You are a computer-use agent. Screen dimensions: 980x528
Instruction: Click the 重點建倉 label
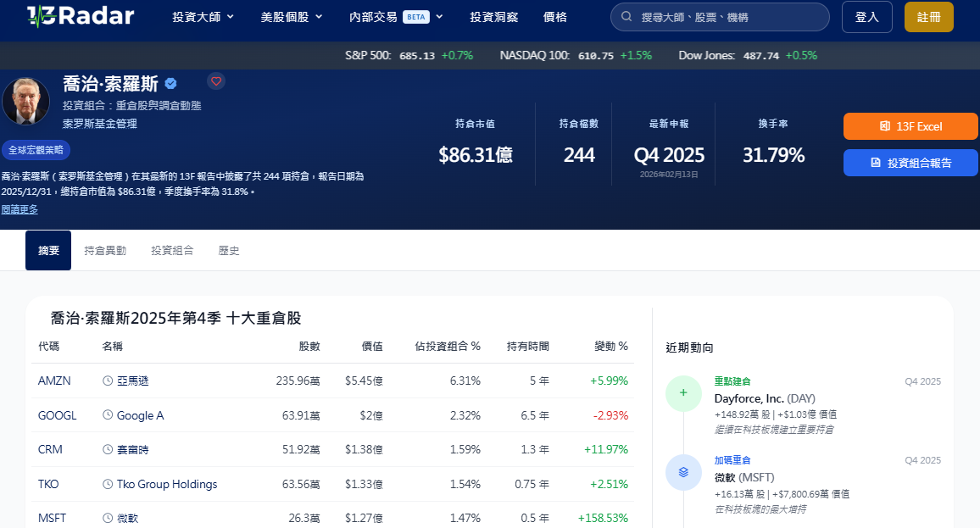point(732,381)
